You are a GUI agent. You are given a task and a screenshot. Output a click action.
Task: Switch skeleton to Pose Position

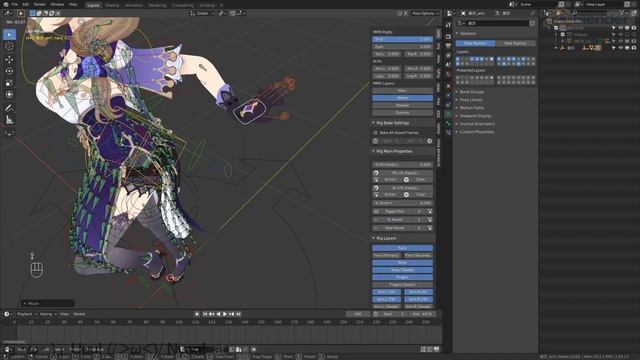coord(476,43)
